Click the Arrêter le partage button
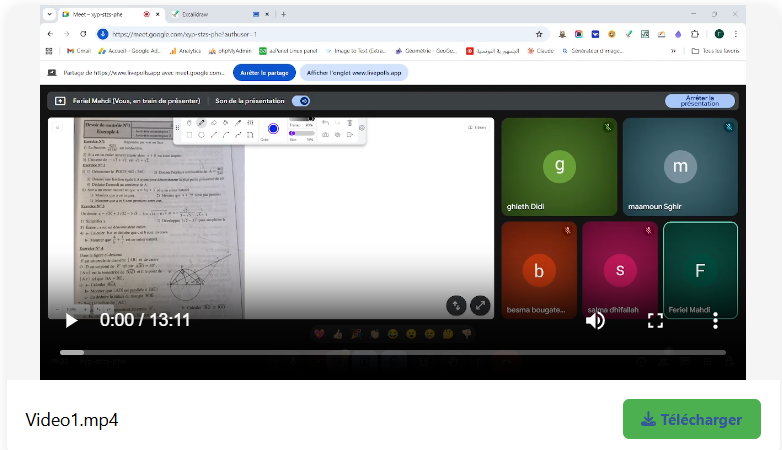782x450 pixels. 264,73
